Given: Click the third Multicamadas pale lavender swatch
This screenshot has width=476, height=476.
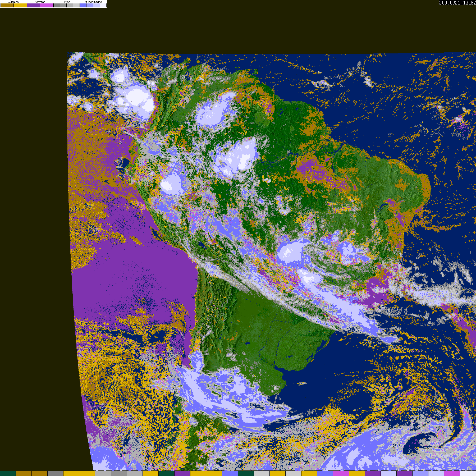Looking at the screenshot, I should point(97,6).
